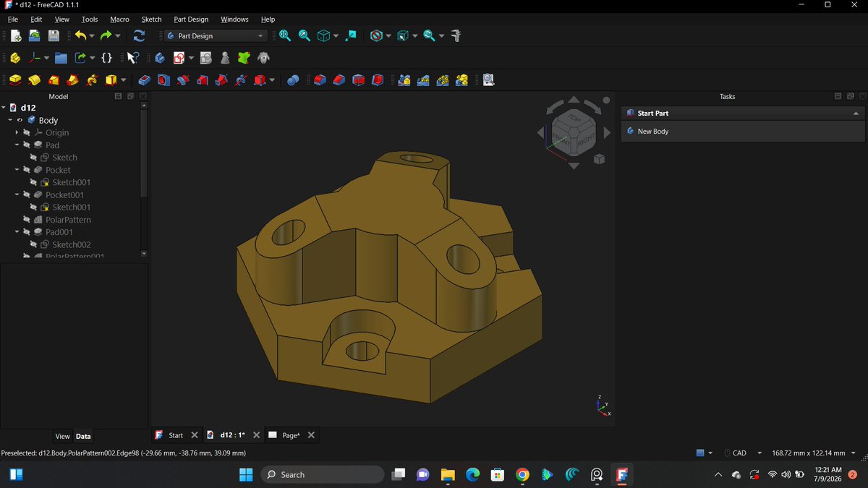
Task: Collapse the Pad tree node
Action: click(x=17, y=145)
